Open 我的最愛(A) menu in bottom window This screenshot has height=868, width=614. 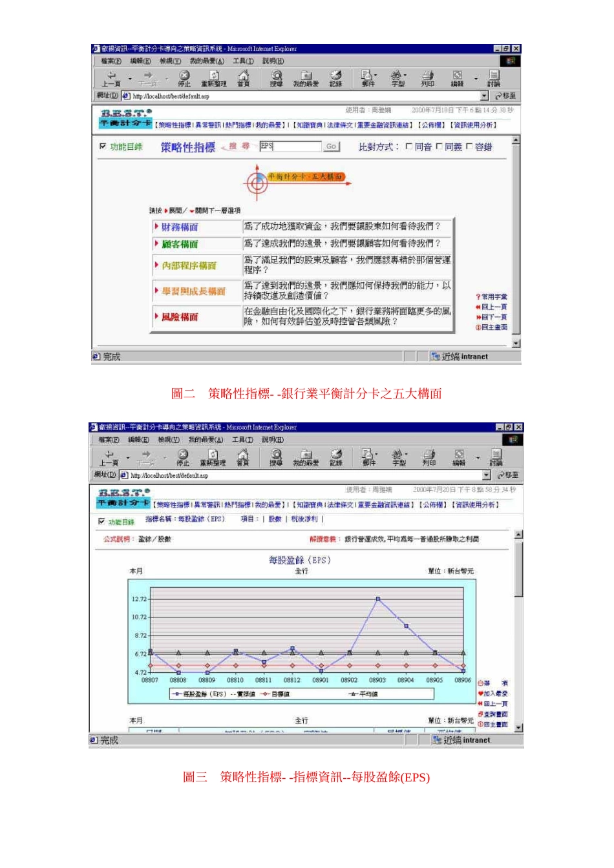206,440
